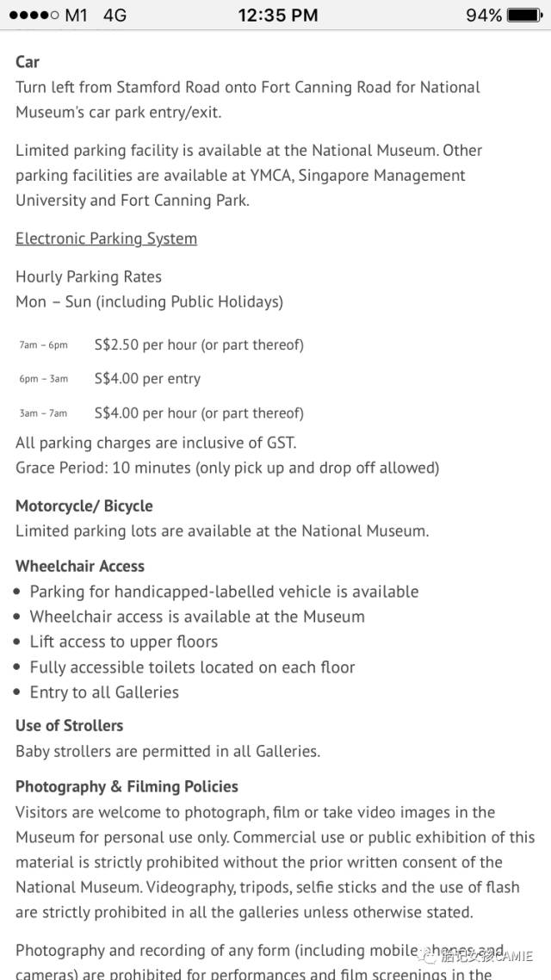Screen dimensions: 551x980
Task: Tap the "Photography & Filming Policies" heading
Action: coord(127,786)
